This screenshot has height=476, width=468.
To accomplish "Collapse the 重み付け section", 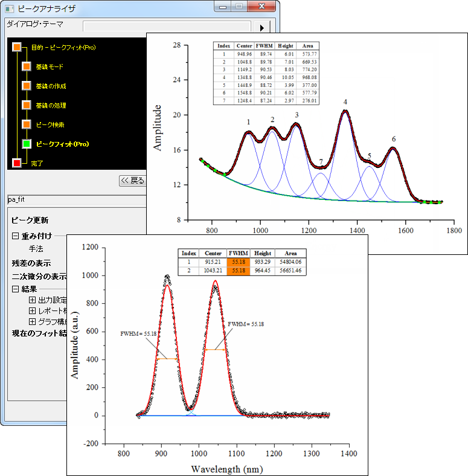I will (15, 236).
